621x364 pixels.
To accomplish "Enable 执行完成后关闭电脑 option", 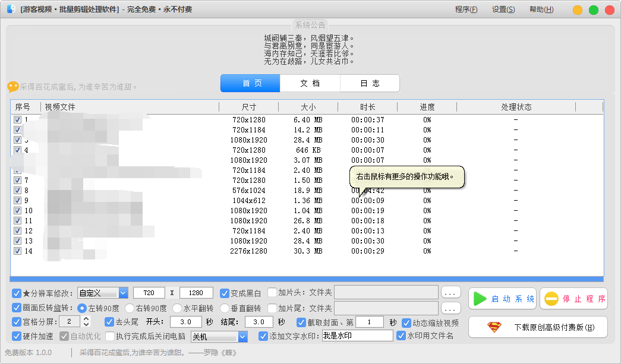I will point(109,336).
